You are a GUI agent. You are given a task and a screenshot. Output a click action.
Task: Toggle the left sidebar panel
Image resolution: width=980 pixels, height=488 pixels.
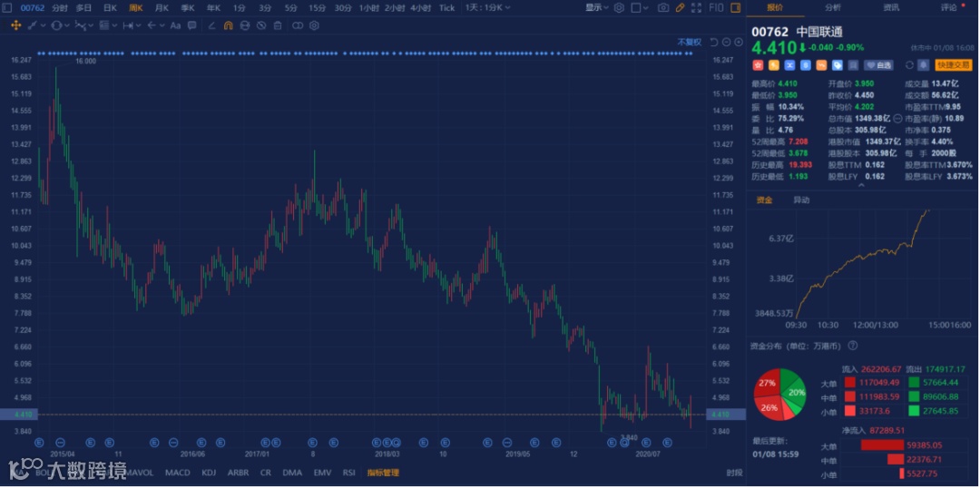pyautogui.click(x=7, y=7)
